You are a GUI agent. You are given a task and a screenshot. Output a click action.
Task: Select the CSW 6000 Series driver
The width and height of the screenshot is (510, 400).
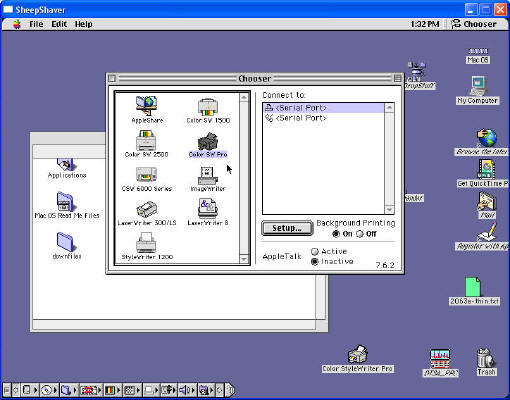coord(147,179)
